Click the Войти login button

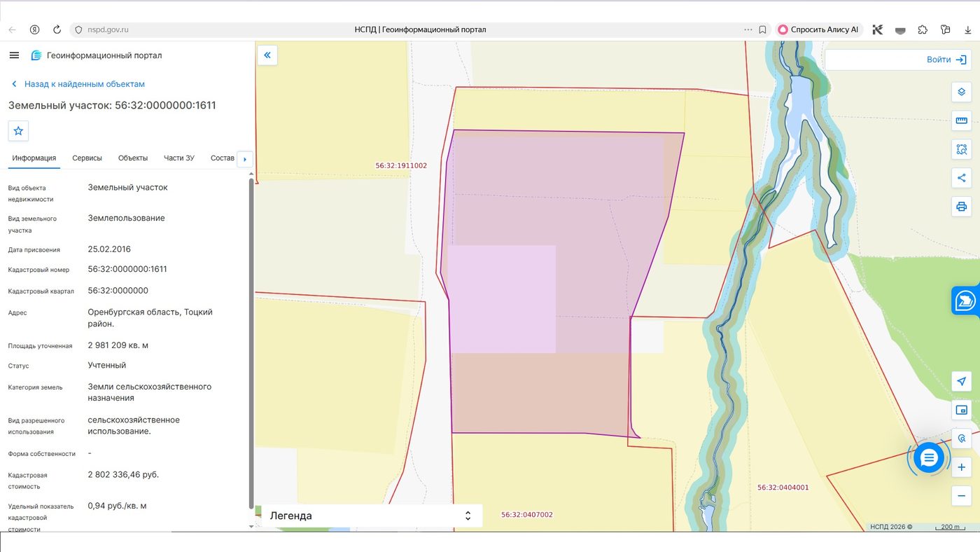[x=946, y=60]
